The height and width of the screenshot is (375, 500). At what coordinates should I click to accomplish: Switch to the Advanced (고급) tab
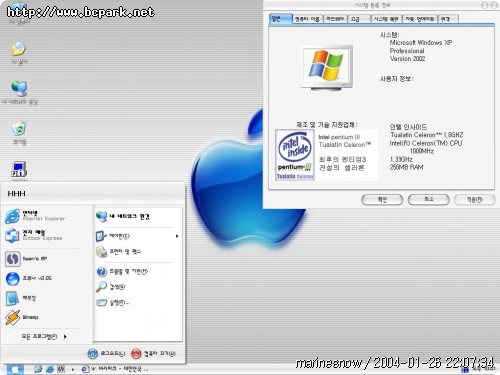click(359, 19)
